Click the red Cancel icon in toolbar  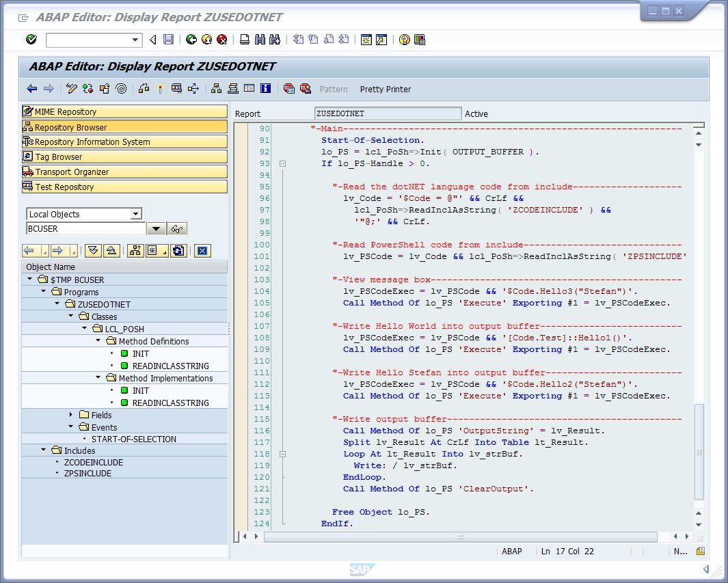(x=221, y=40)
